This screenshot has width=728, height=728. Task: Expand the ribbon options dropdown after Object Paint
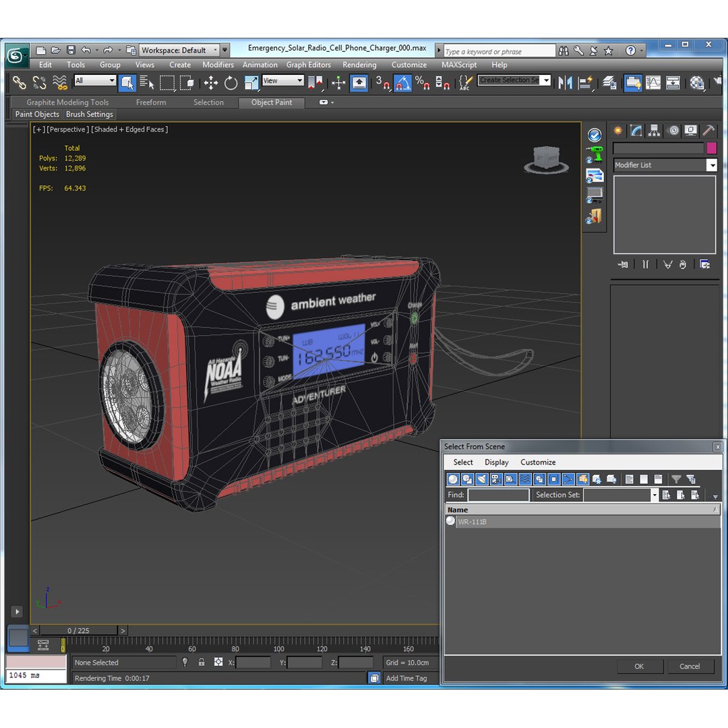[332, 102]
